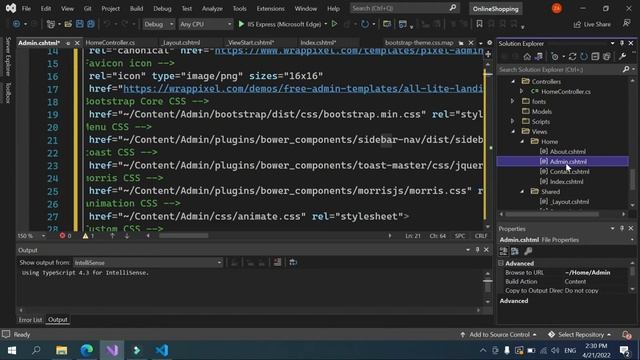The height and width of the screenshot is (360, 640).
Task: Open the Analyze menu
Action: pyautogui.click(x=212, y=9)
